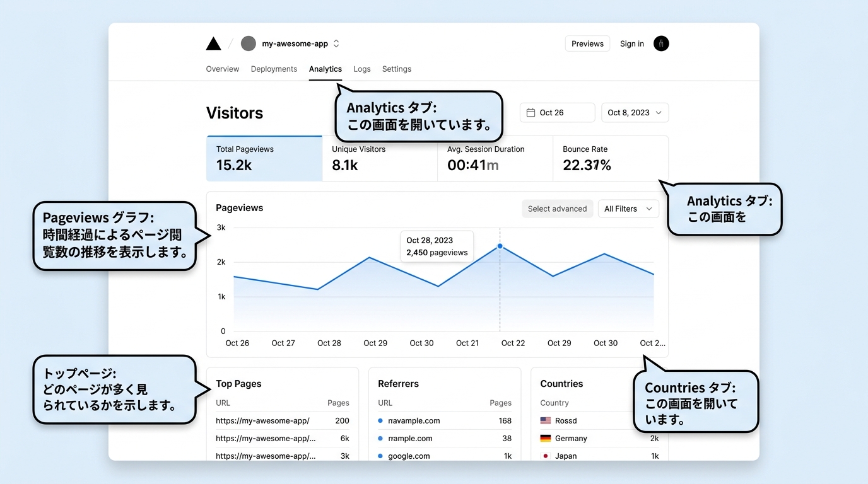Select the Bounce Rate metric card
Image resolution: width=868 pixels, height=484 pixels.
coord(610,159)
